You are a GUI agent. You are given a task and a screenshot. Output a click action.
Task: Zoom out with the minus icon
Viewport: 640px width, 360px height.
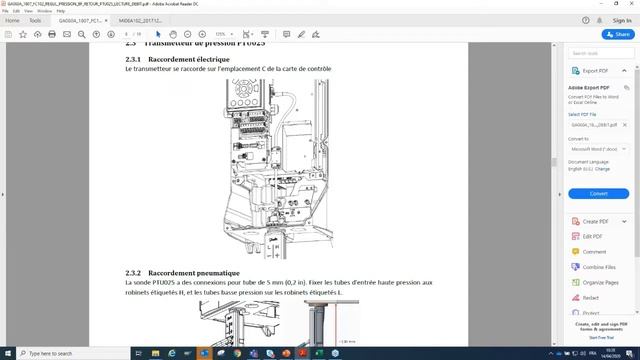[x=187, y=34]
